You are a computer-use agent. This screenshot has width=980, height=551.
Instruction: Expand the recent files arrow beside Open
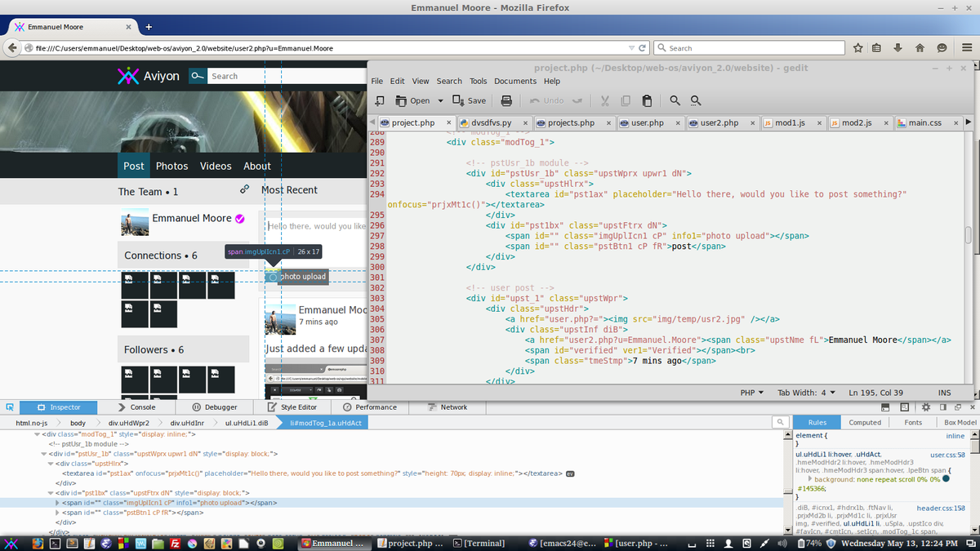[x=440, y=101]
